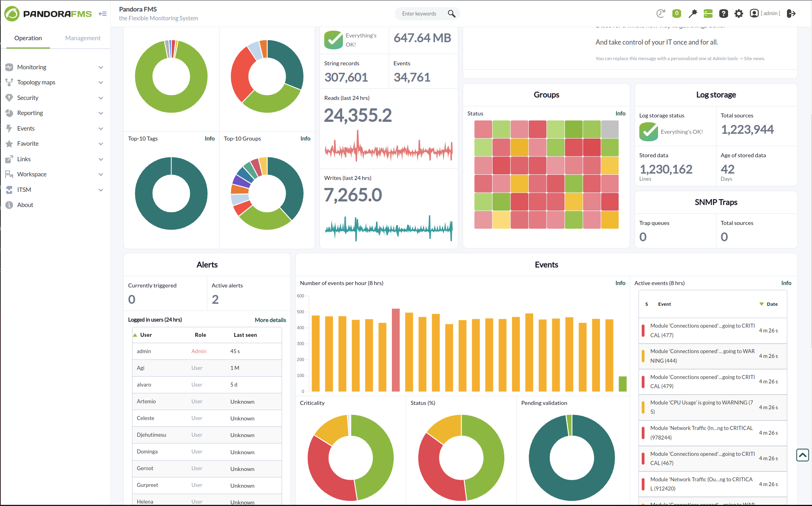Click More details in Logged users
The height and width of the screenshot is (506, 812).
click(x=270, y=319)
